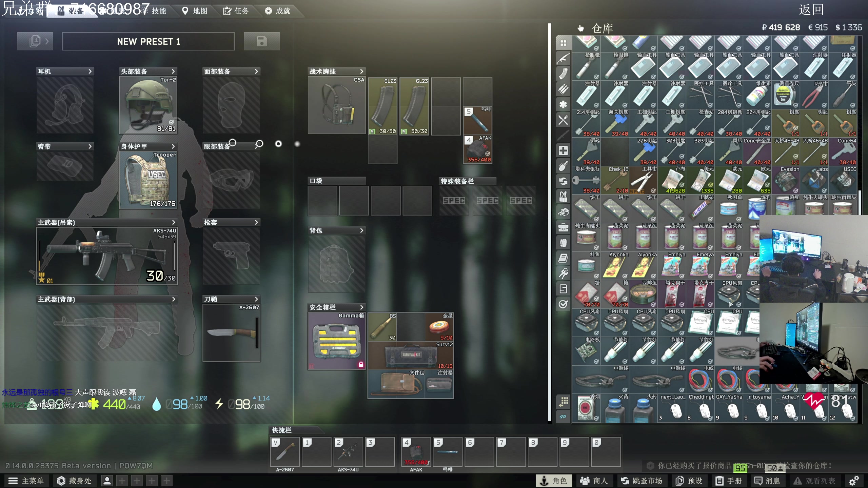This screenshot has height=488, width=868.
Task: Filter stash by ammunition rounds icon
Action: click(563, 89)
